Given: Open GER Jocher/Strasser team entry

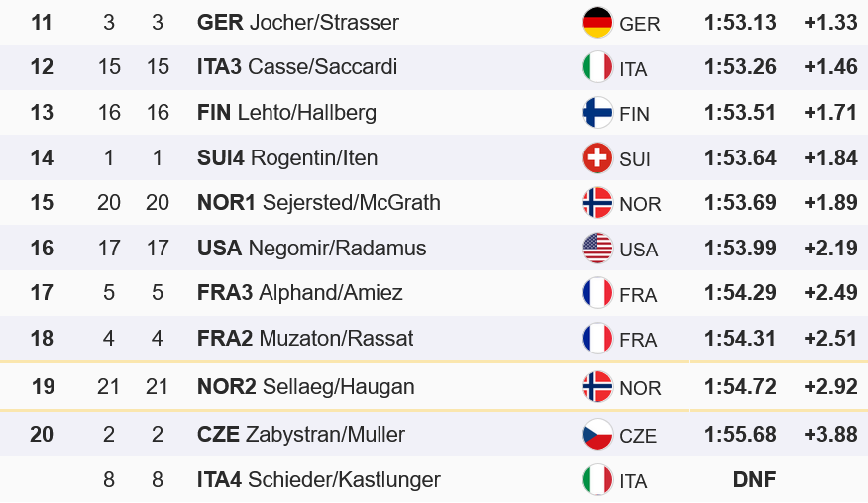Looking at the screenshot, I should (298, 22).
